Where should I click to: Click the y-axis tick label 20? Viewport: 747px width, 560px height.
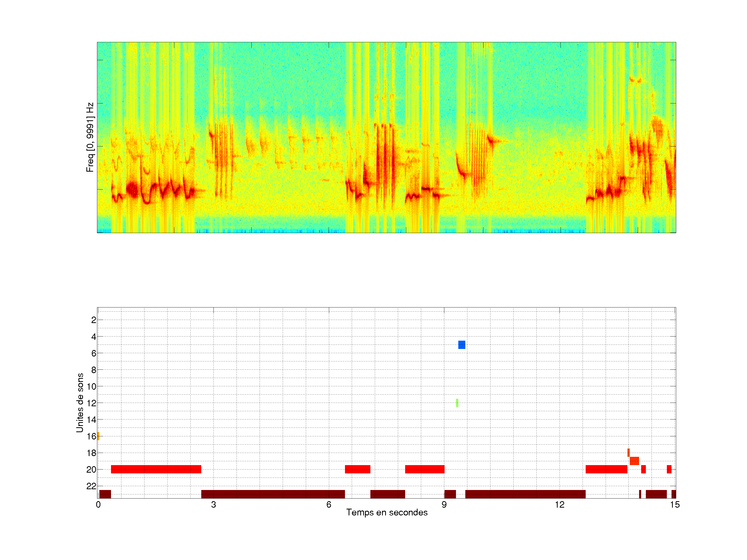pos(91,470)
